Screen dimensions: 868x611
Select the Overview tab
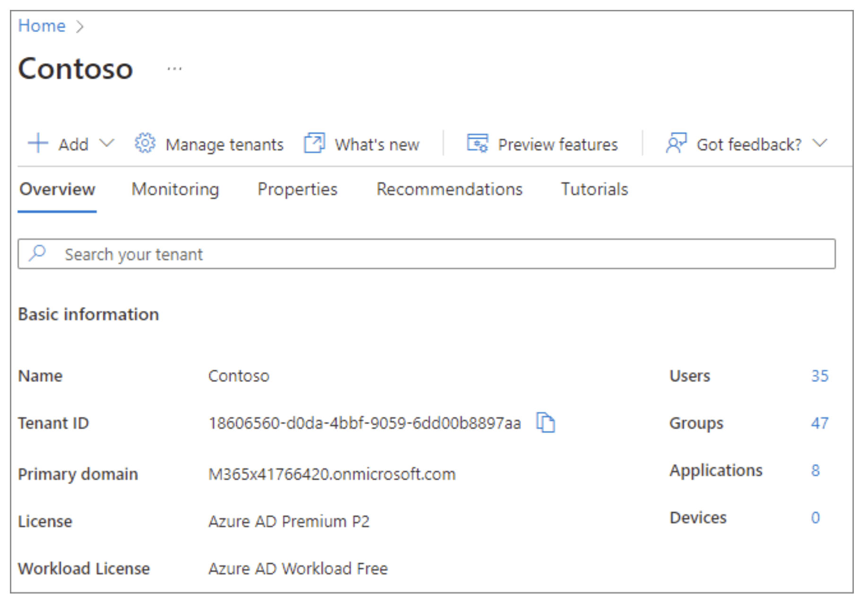click(x=57, y=190)
